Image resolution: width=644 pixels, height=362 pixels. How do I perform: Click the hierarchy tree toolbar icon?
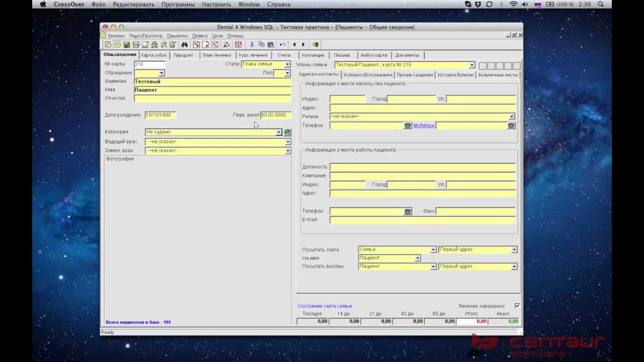pos(154,45)
